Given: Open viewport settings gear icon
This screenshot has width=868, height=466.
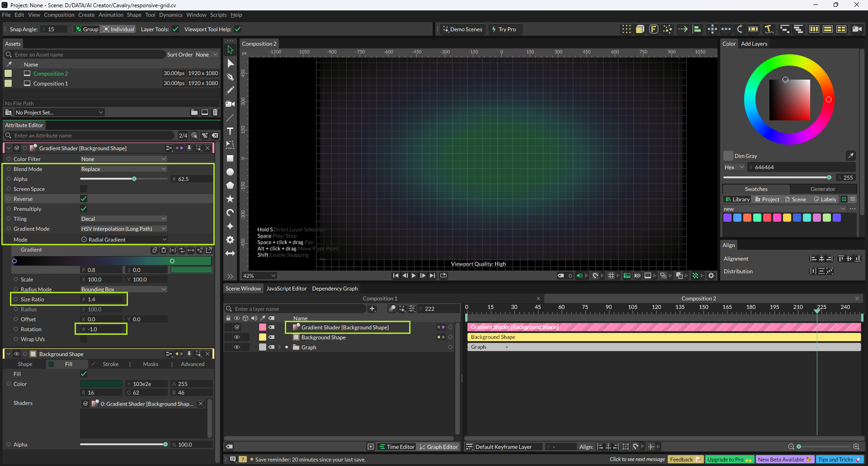Looking at the screenshot, I should pyautogui.click(x=711, y=276).
